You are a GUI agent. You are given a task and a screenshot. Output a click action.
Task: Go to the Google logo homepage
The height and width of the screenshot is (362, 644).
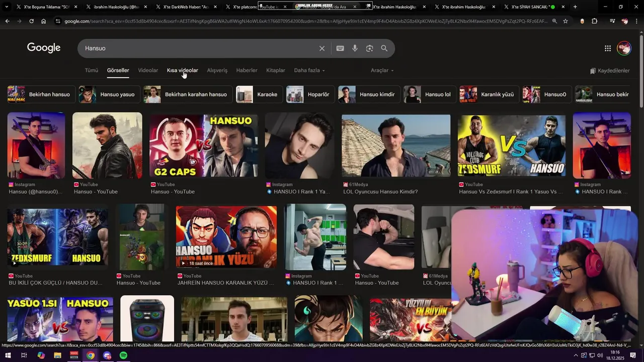(x=44, y=48)
